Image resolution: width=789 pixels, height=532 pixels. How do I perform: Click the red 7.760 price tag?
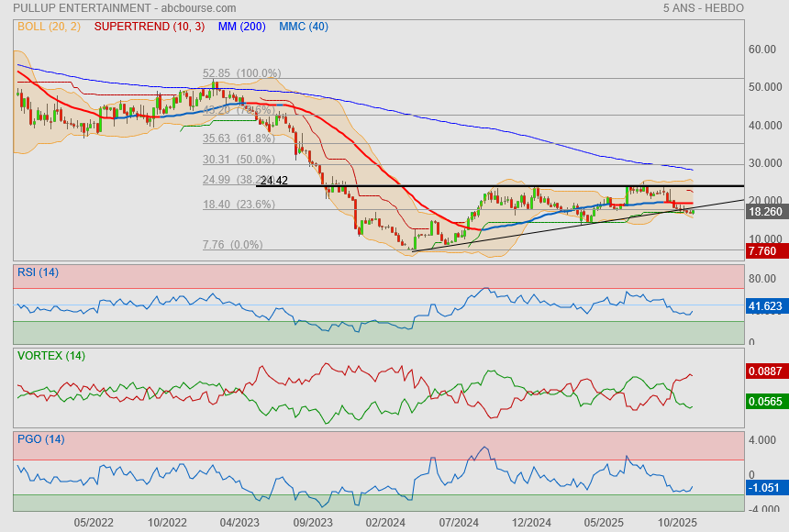coord(765,251)
